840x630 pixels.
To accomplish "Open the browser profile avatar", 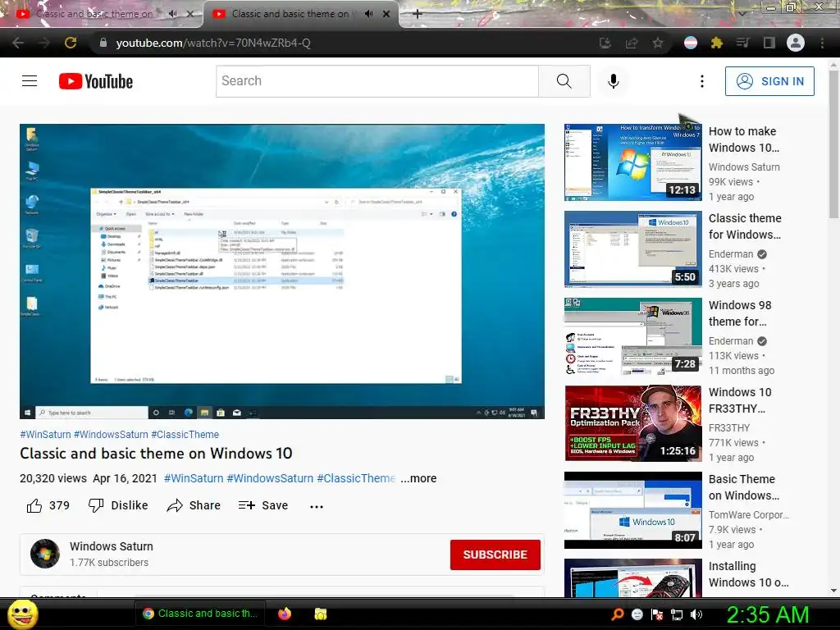I will 796,43.
